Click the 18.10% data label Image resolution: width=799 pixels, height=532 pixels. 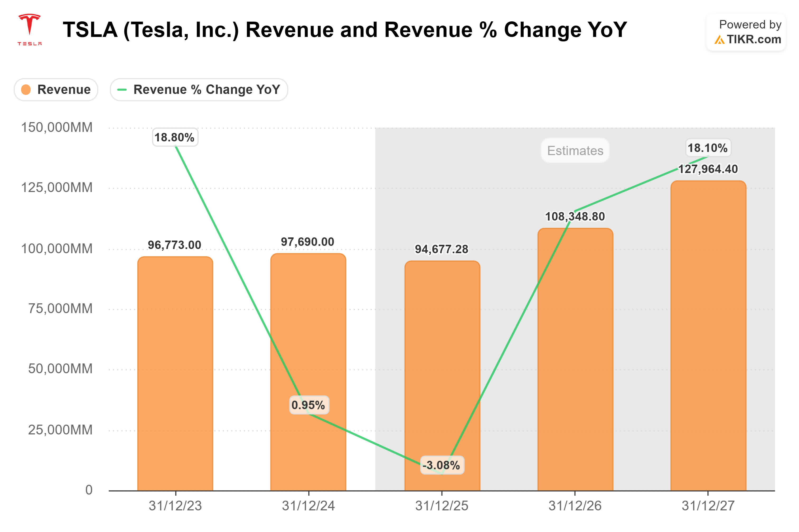coord(707,148)
